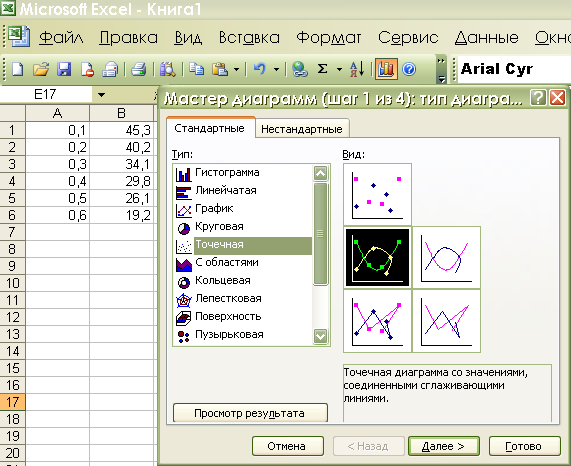571x466 pixels.
Task: Copy the selection with the Copy icon
Action: (197, 69)
